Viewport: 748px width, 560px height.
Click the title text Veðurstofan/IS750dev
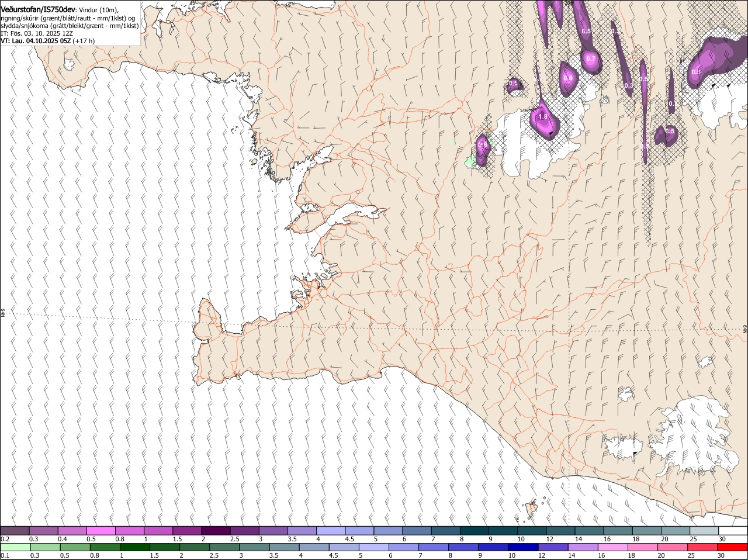(x=38, y=10)
